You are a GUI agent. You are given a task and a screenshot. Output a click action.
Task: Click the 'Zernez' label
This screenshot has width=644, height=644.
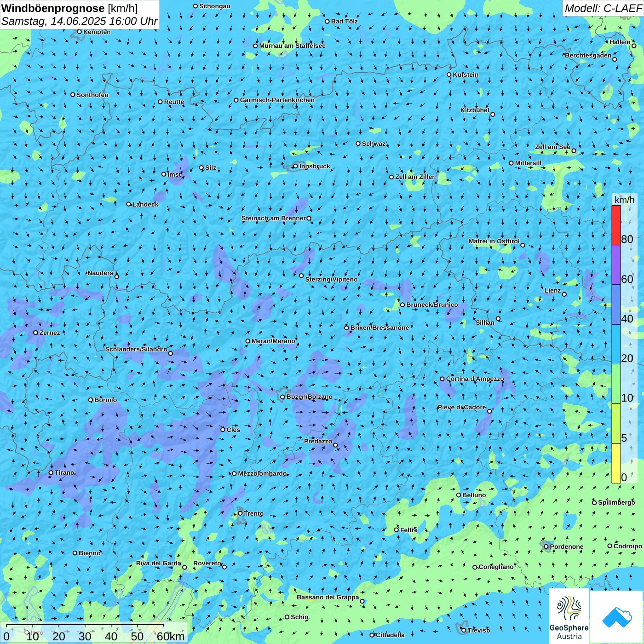(x=50, y=333)
